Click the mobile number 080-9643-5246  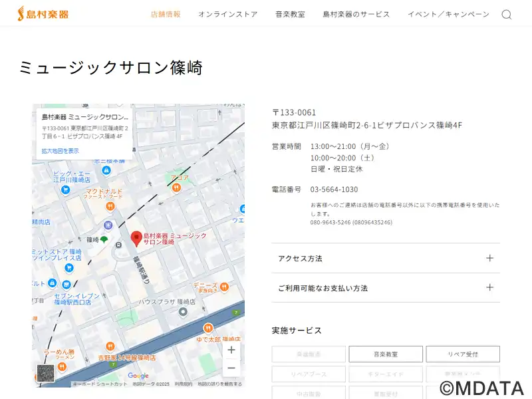351,223
